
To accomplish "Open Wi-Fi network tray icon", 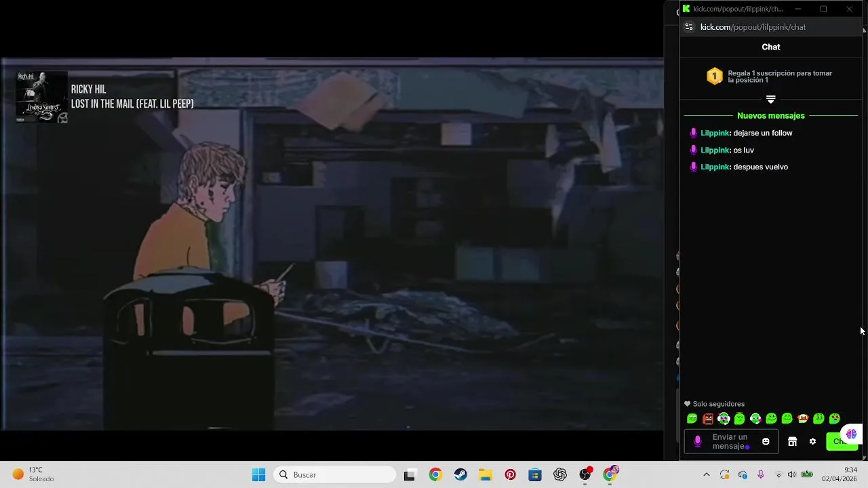I will [778, 474].
